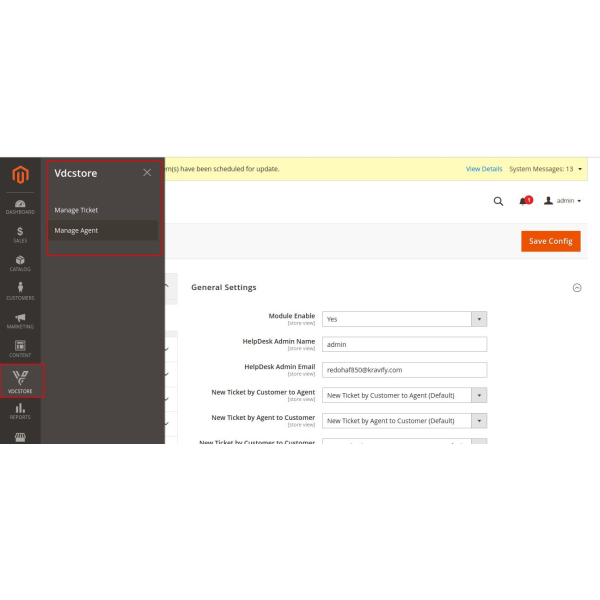Click the Save Config button
The image size is (600, 600).
[550, 241]
